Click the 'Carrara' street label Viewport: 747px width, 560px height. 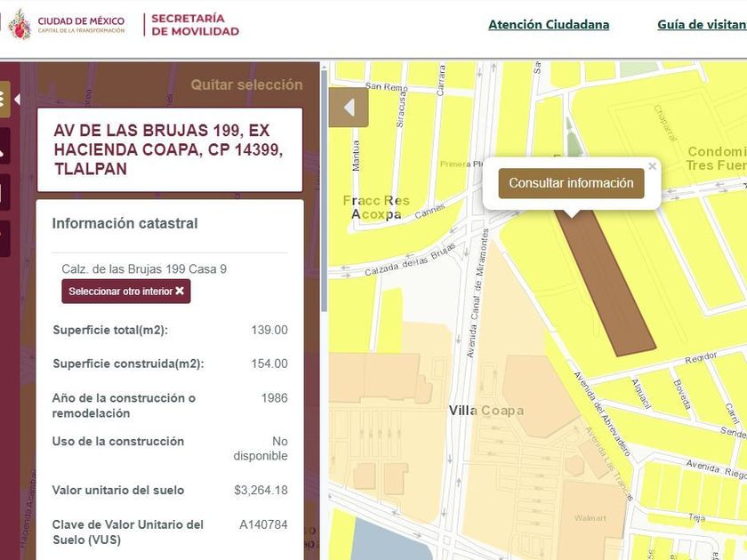(x=441, y=81)
